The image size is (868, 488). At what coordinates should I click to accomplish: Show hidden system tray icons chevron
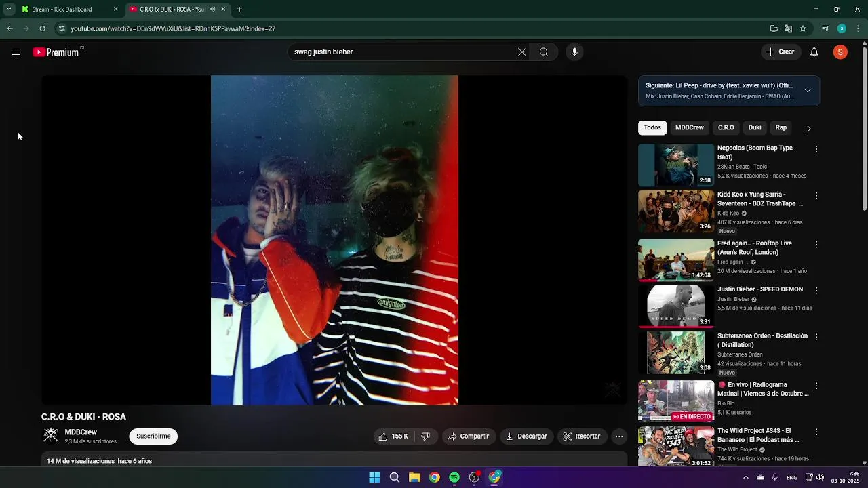746,477
